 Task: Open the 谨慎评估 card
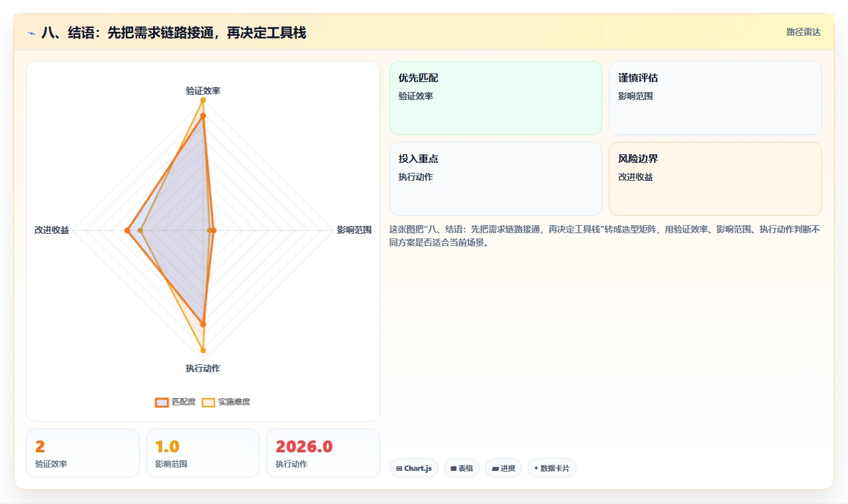click(715, 98)
